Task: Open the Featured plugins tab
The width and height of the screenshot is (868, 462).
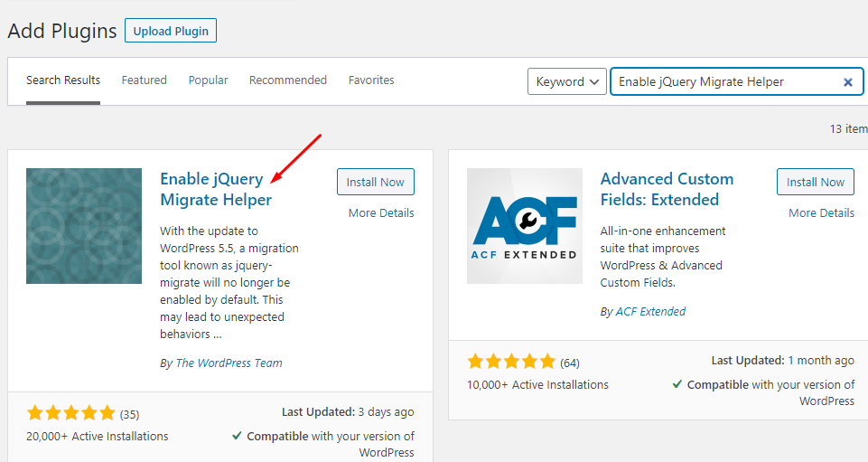Action: [x=144, y=80]
